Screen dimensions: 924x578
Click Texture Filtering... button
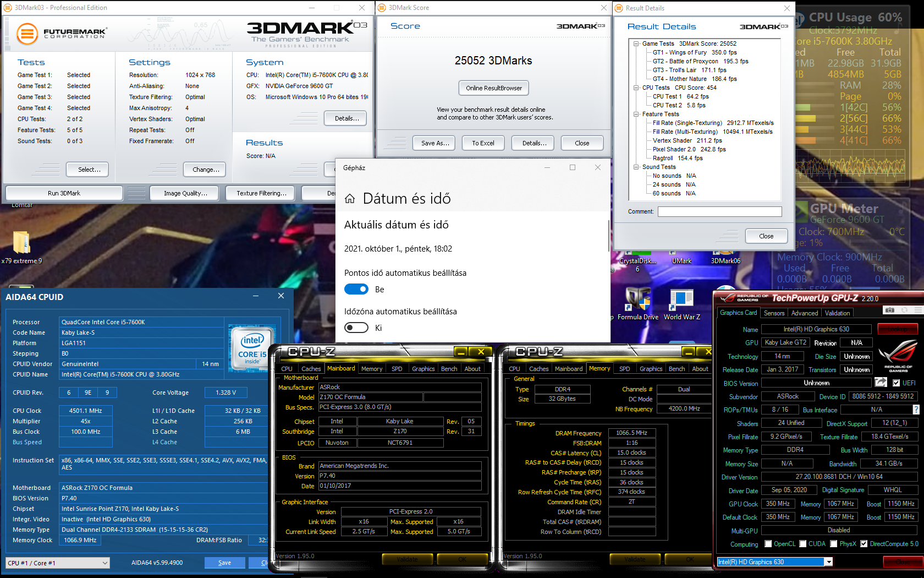(261, 193)
